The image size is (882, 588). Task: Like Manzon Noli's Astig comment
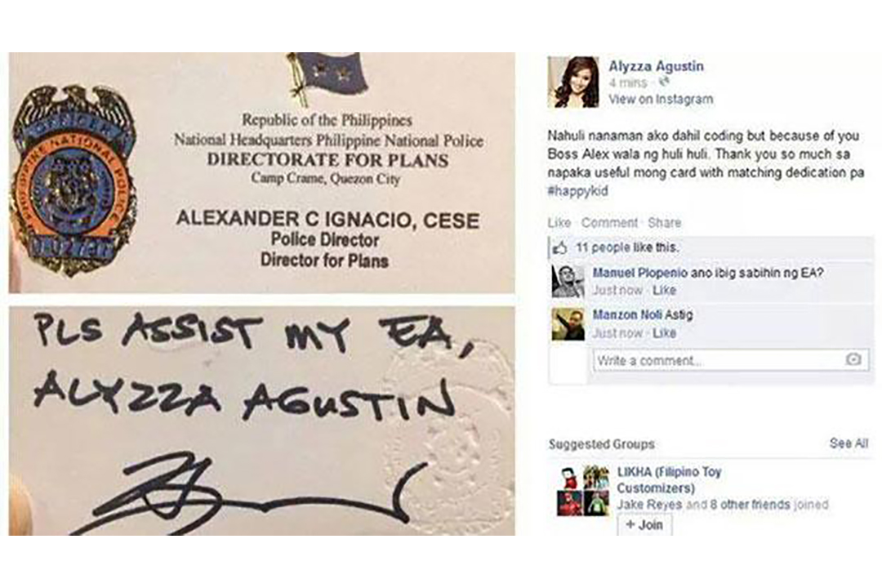[664, 333]
